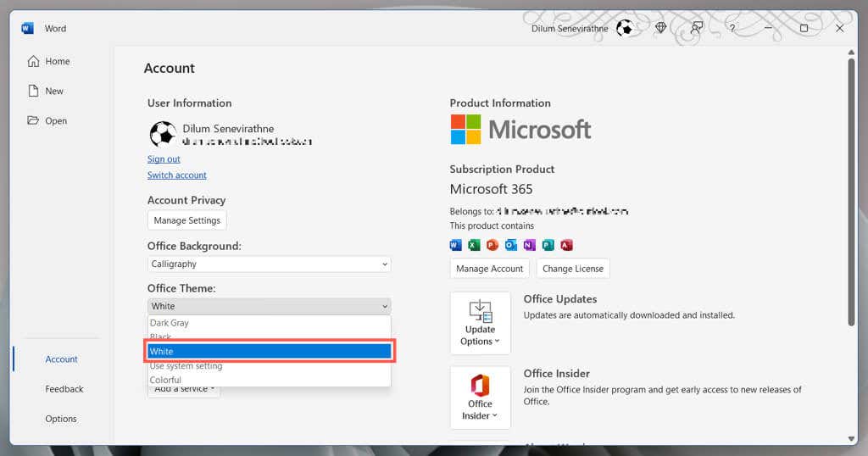Click the Word app icon in title bar
The width and height of the screenshot is (868, 456).
(28, 28)
